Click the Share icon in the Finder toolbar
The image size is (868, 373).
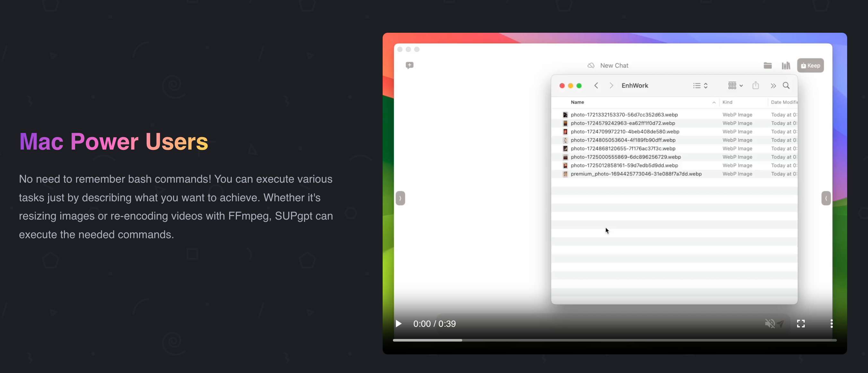click(756, 86)
